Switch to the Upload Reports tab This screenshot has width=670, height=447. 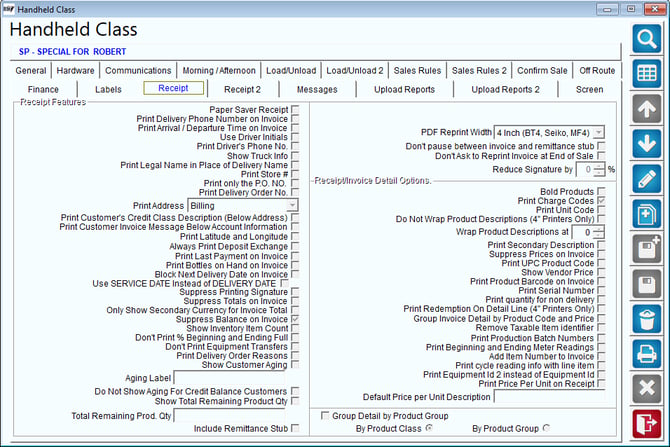[404, 89]
